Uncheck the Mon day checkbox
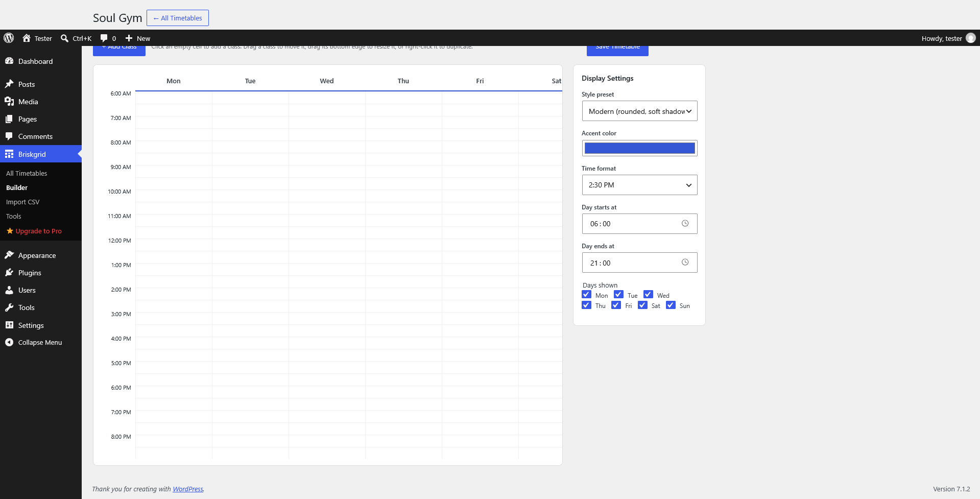 tap(586, 294)
